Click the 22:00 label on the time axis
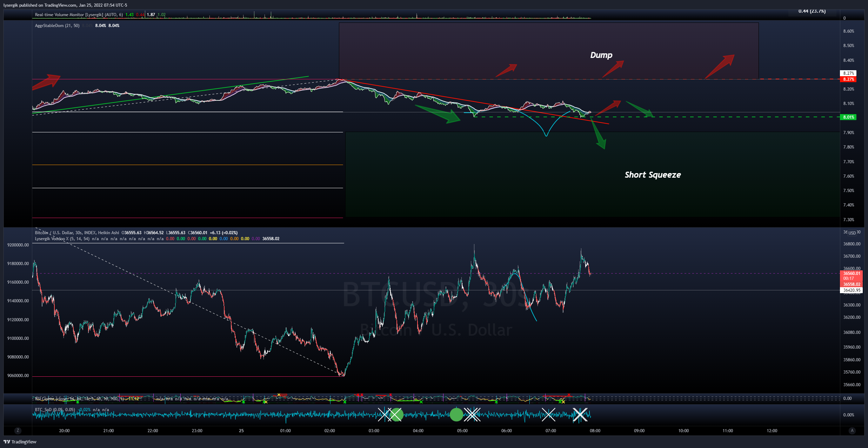This screenshot has height=448, width=868. pyautogui.click(x=153, y=431)
